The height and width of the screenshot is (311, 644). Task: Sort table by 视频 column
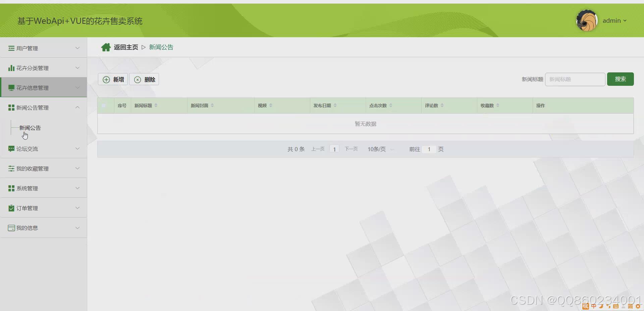click(271, 106)
